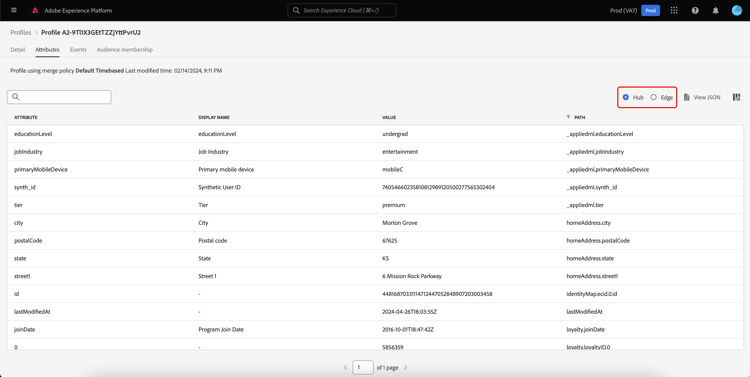Go to next page arrow
This screenshot has height=377, width=750.
[406, 367]
